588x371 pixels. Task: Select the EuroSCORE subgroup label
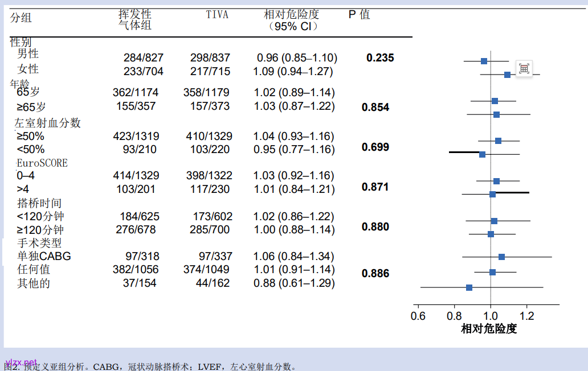click(42, 163)
